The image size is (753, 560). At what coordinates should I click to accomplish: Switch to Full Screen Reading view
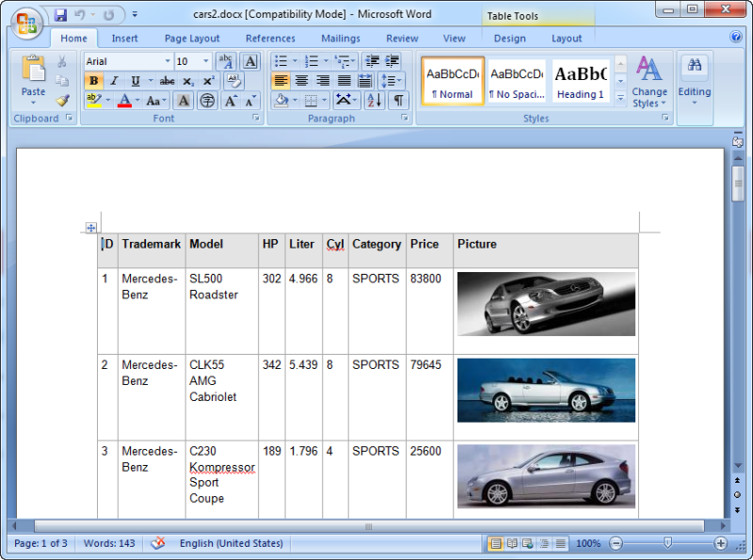[512, 543]
